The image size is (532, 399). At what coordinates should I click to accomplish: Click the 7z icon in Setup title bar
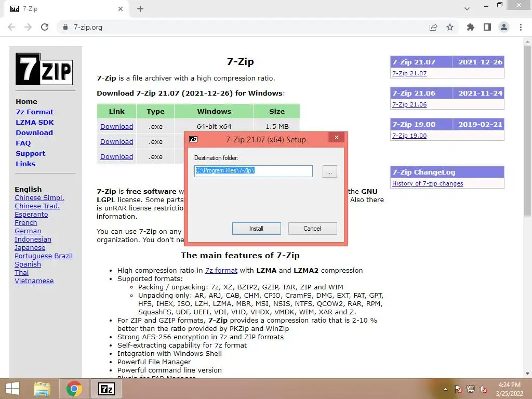[193, 139]
